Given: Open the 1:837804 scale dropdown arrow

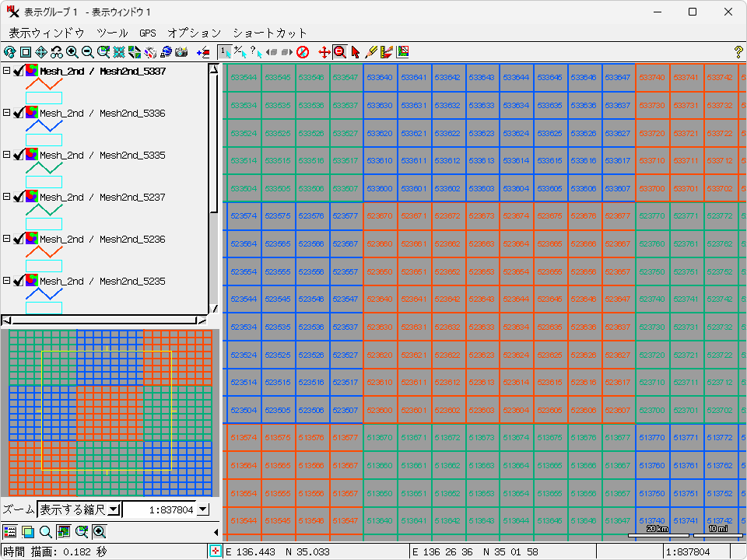Looking at the screenshot, I should [203, 509].
